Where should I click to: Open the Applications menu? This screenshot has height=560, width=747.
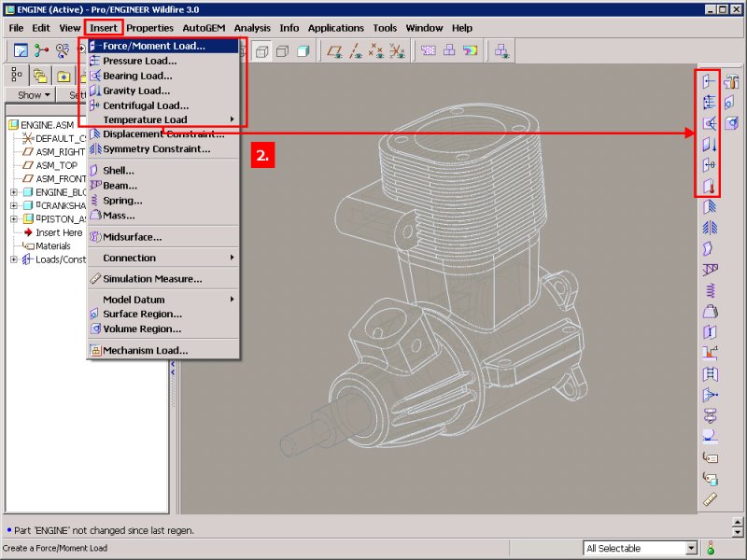tap(336, 28)
